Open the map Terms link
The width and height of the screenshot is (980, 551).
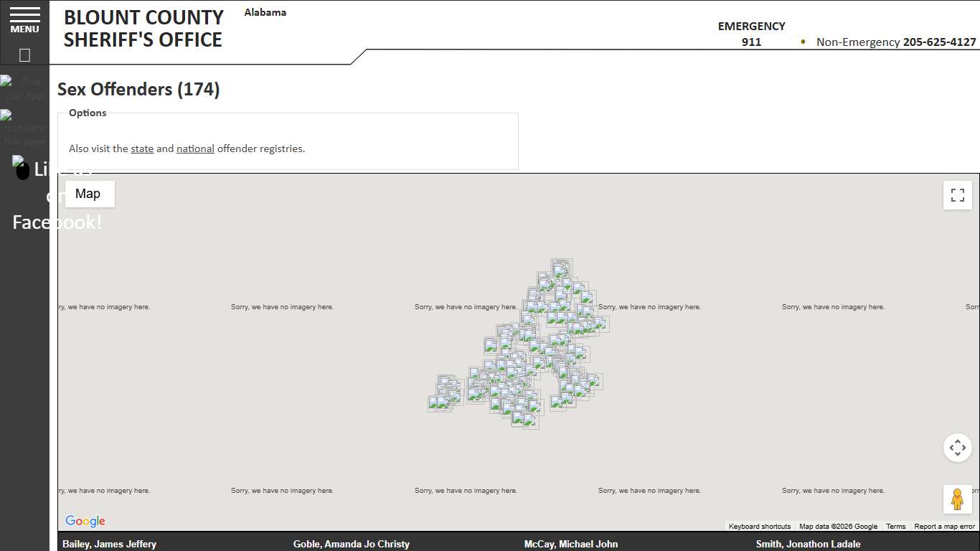(895, 527)
